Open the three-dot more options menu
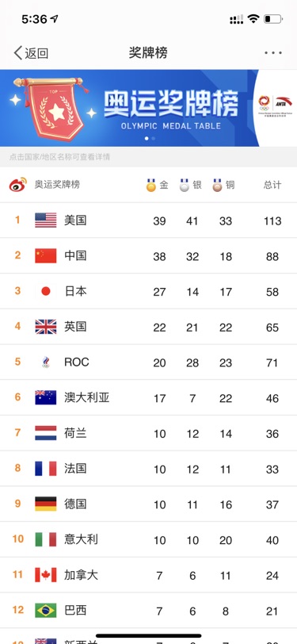 point(272,53)
